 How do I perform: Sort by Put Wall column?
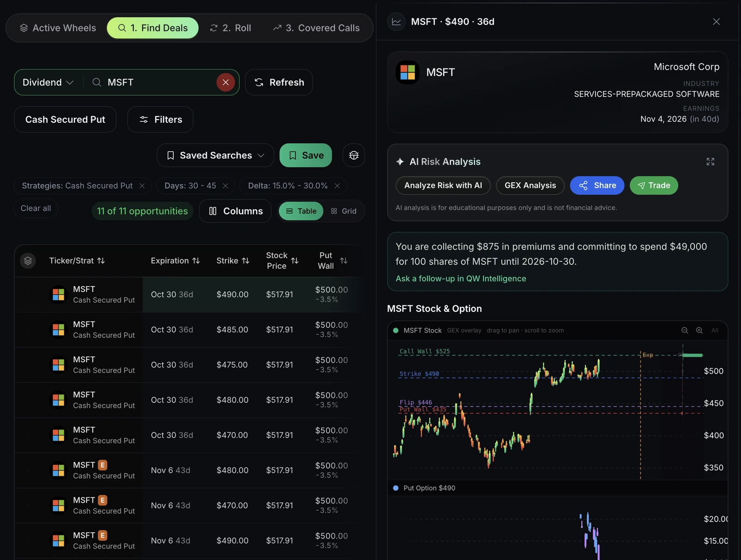tap(333, 261)
